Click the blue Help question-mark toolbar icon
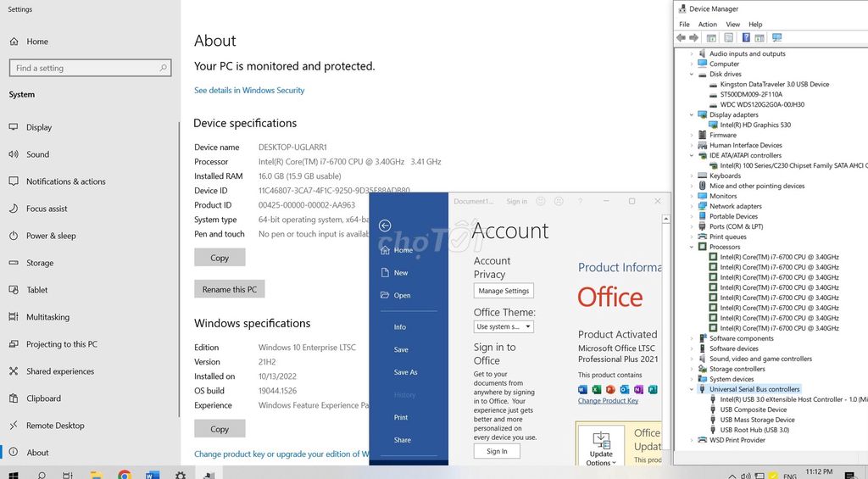Image resolution: width=868 pixels, height=479 pixels. (746, 37)
